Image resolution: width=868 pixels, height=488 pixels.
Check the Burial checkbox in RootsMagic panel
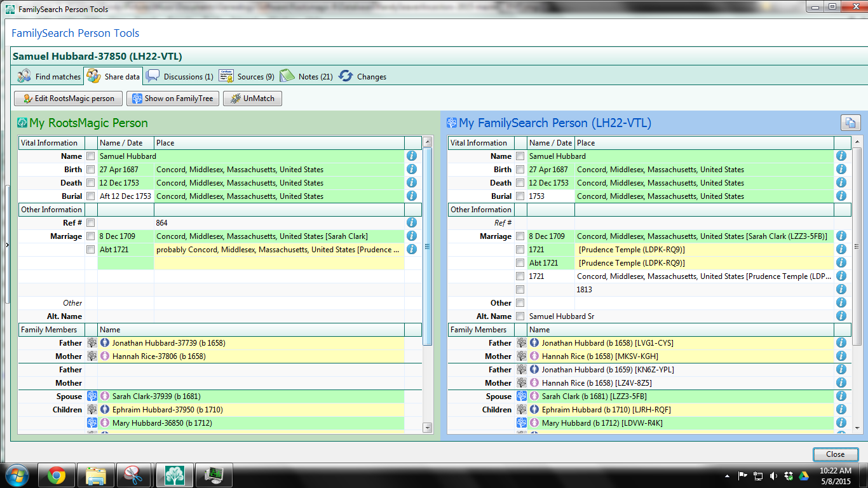coord(91,196)
